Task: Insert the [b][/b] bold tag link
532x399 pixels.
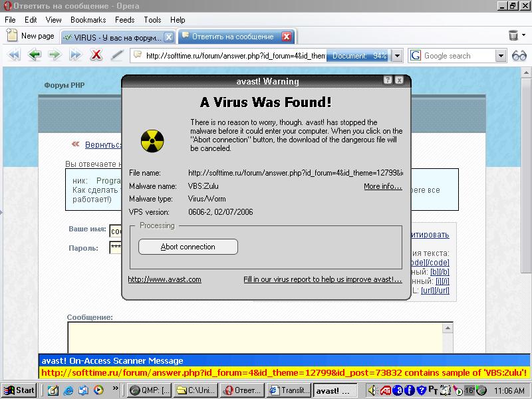Action: [x=440, y=272]
